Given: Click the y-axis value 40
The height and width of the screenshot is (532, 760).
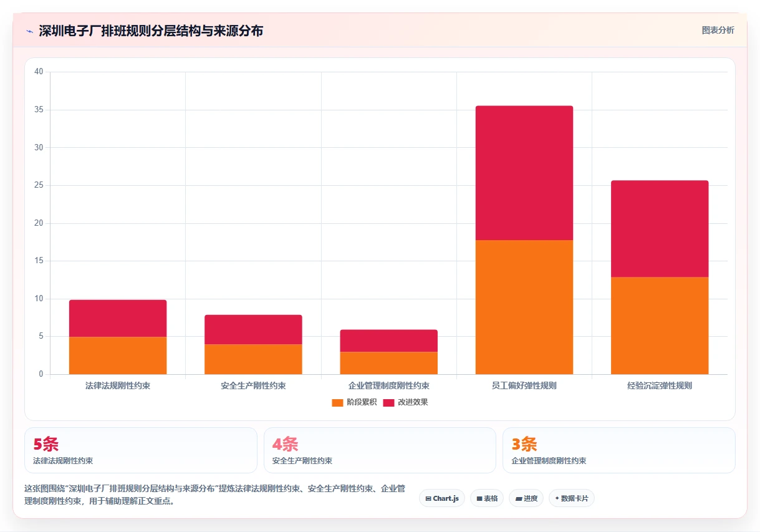Looking at the screenshot, I should coord(39,72).
